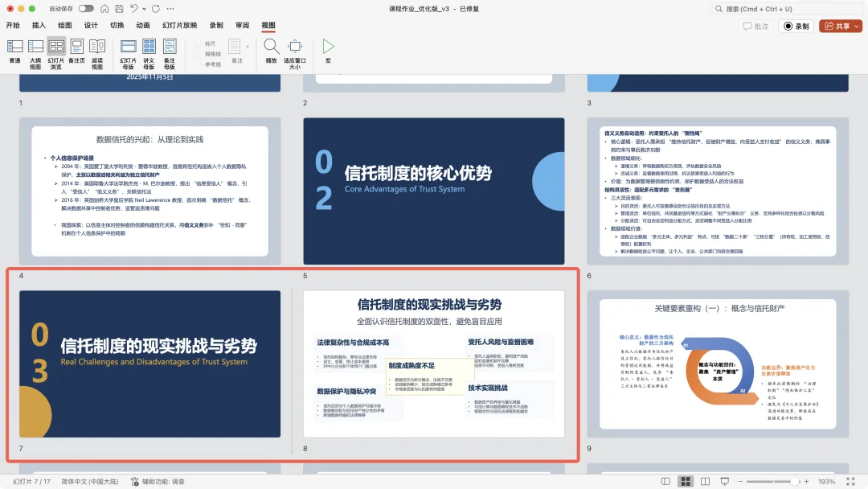This screenshot has height=489, width=868.
Task: Expand the Undo history dropdown arrow
Action: click(144, 9)
